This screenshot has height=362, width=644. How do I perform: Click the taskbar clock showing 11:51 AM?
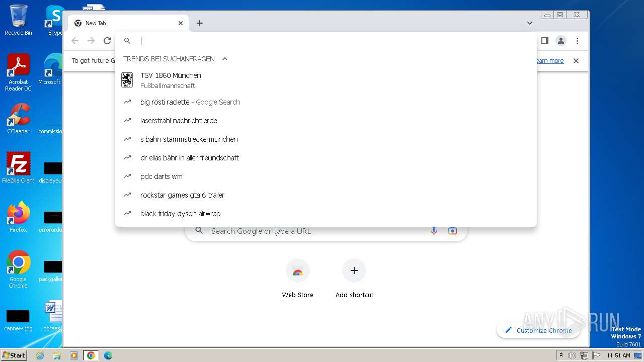[x=618, y=355]
